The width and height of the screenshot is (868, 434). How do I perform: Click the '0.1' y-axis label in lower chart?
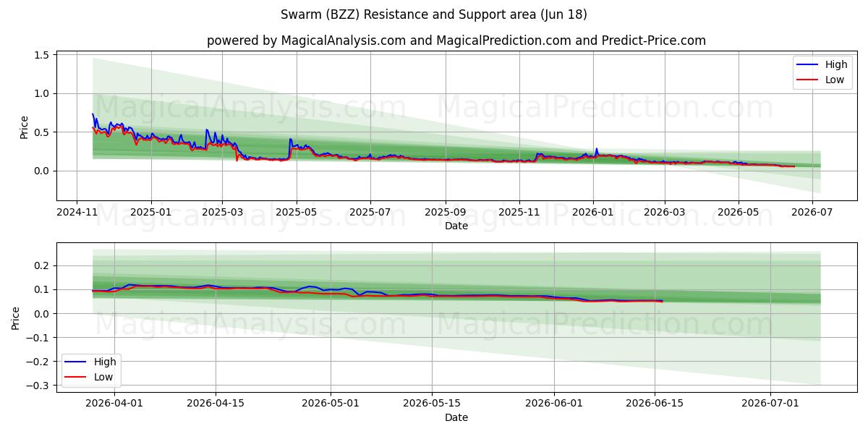click(x=41, y=290)
